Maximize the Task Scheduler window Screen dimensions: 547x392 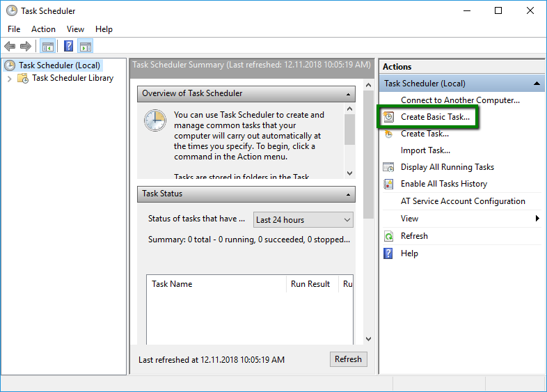coord(498,10)
